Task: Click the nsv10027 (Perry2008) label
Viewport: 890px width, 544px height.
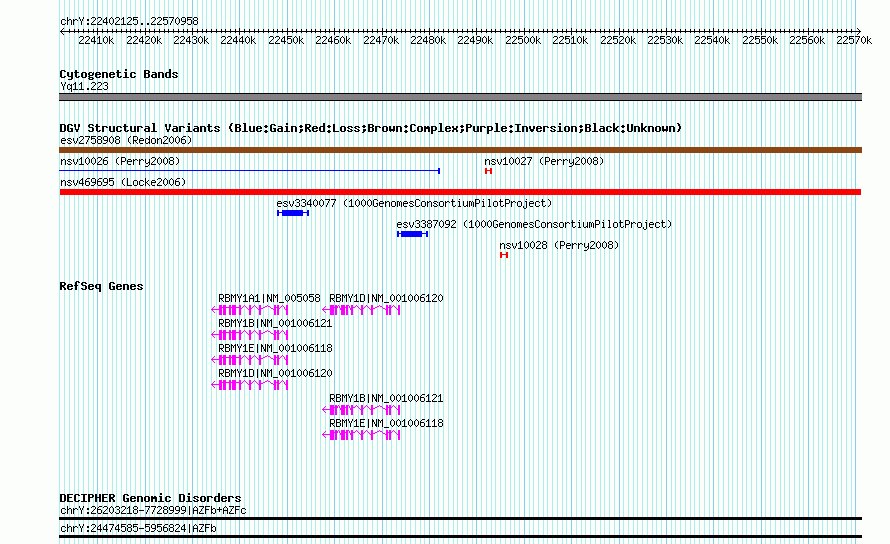Action: tap(544, 161)
